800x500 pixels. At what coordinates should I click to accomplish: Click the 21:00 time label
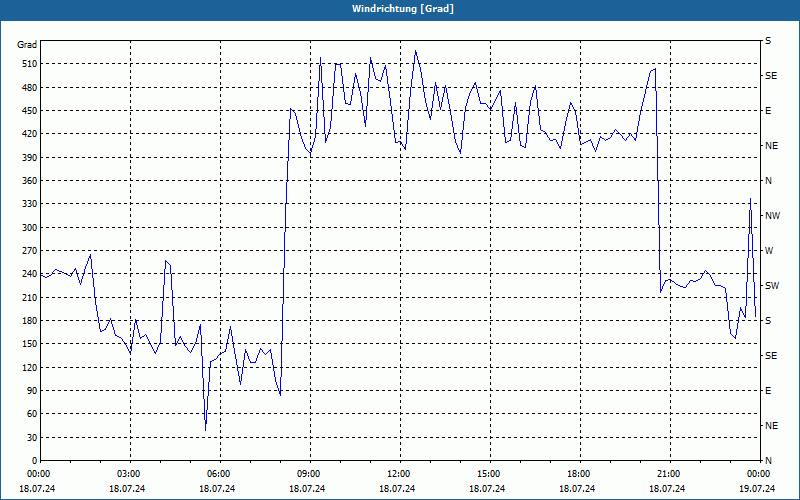pos(670,474)
